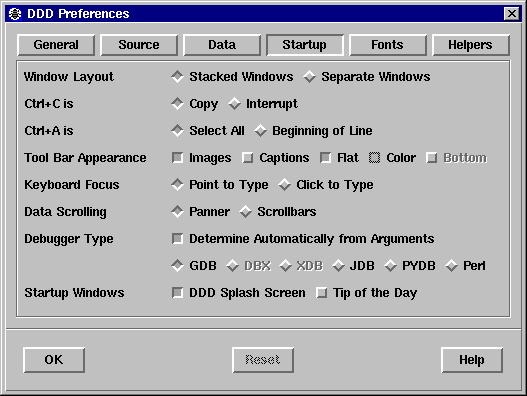Switch to the Source tab
The height and width of the screenshot is (396, 527).
139,45
